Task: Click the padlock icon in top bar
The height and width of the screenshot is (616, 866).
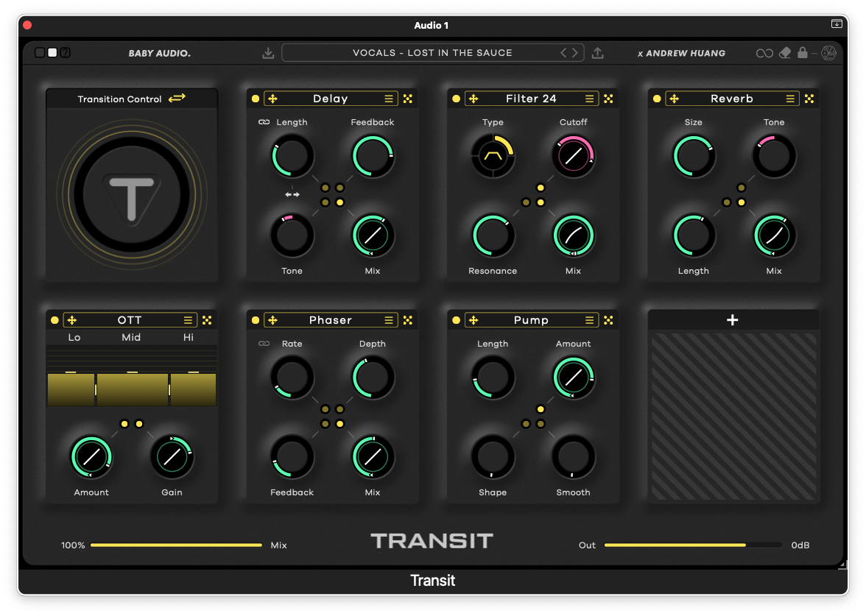Action: pos(803,53)
